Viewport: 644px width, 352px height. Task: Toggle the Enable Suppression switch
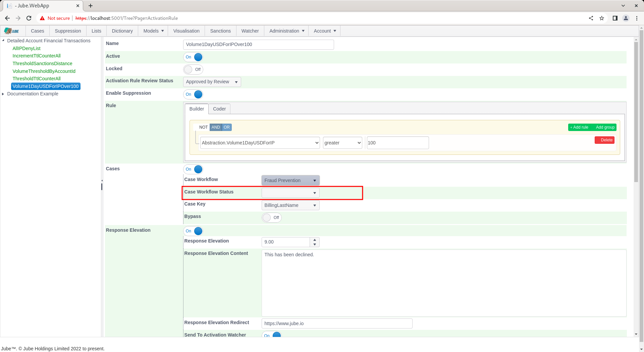193,94
